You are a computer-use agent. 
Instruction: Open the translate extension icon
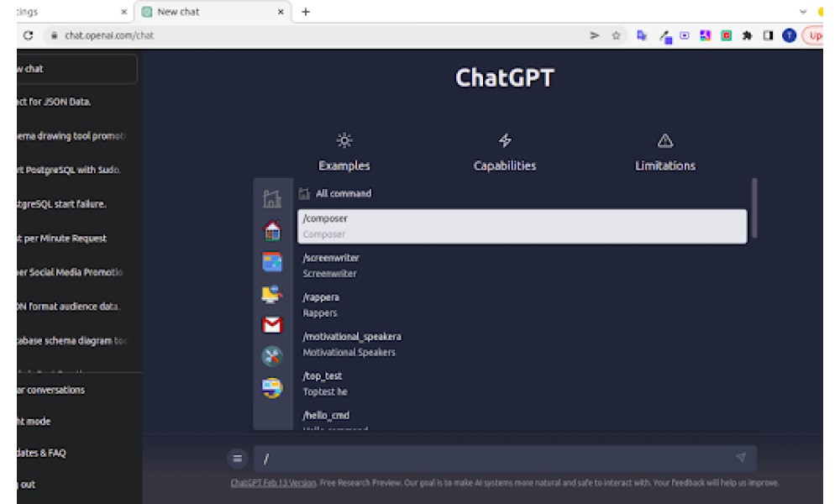[641, 35]
